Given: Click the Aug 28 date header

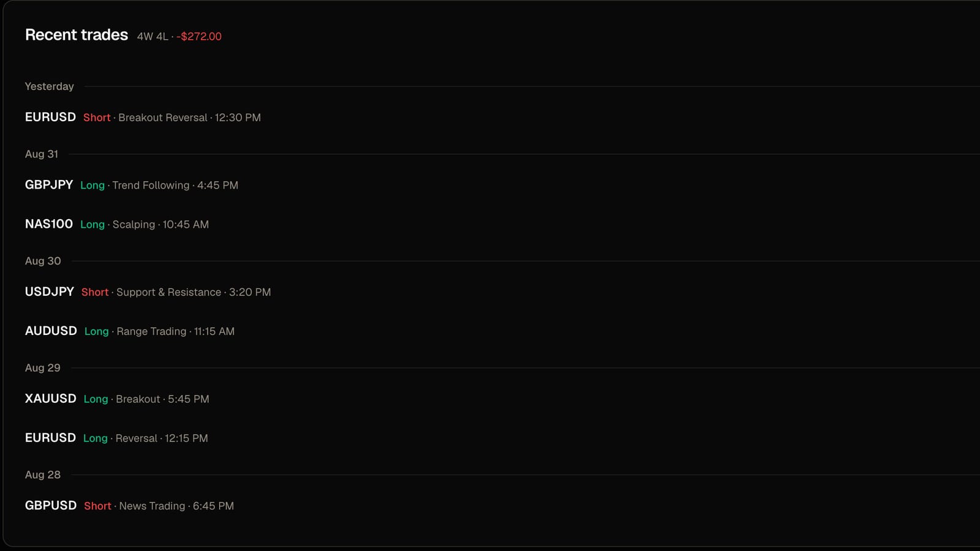Looking at the screenshot, I should 43,474.
